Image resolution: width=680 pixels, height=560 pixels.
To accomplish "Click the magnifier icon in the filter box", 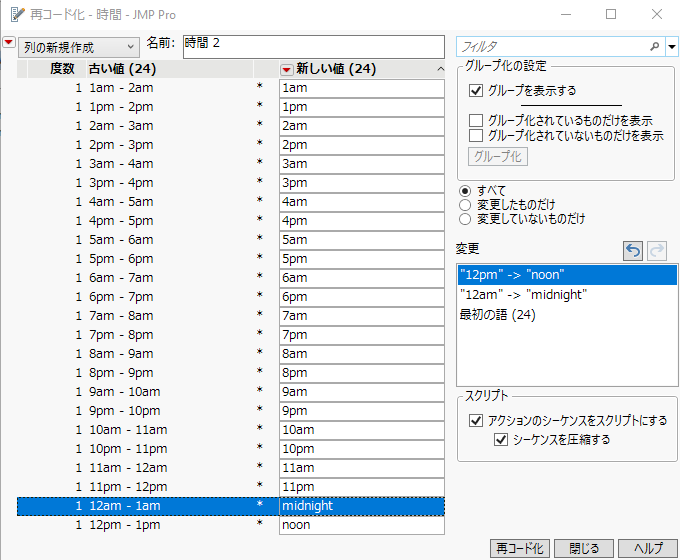I will pyautogui.click(x=655, y=47).
